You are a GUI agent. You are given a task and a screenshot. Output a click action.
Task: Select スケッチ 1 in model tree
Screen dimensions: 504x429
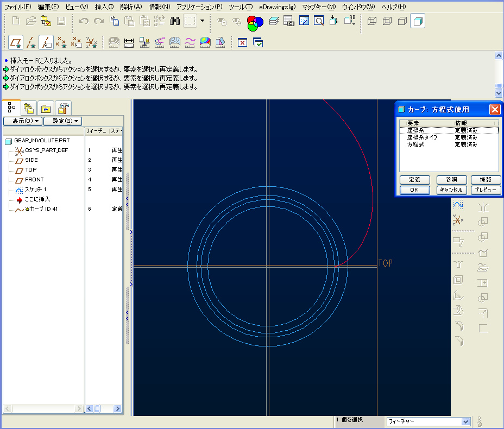pyautogui.click(x=35, y=190)
